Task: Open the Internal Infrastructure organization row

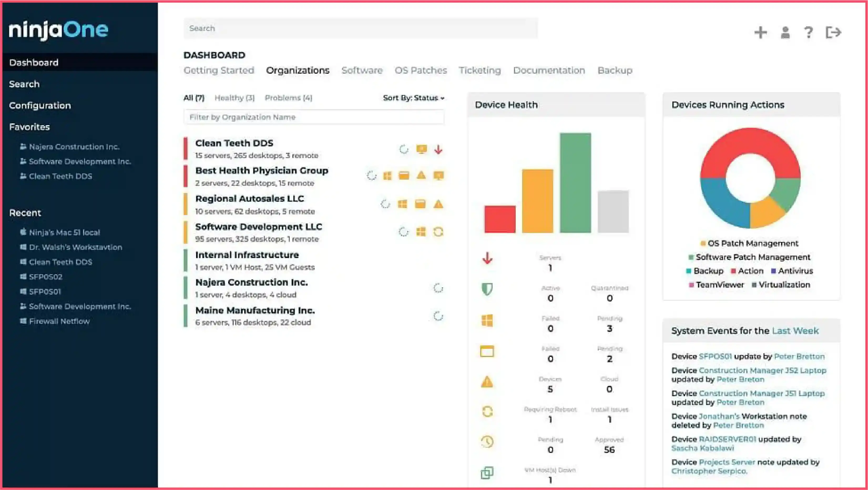Action: click(x=314, y=260)
